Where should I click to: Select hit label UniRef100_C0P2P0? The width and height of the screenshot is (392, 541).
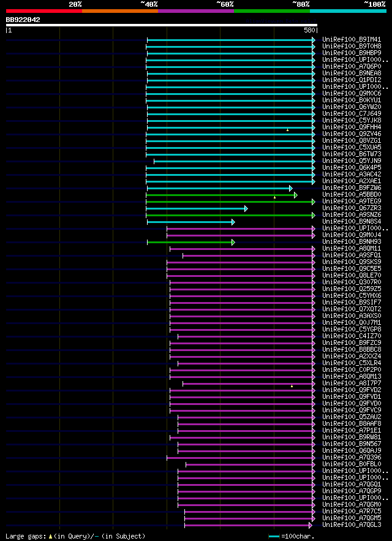tap(352, 371)
